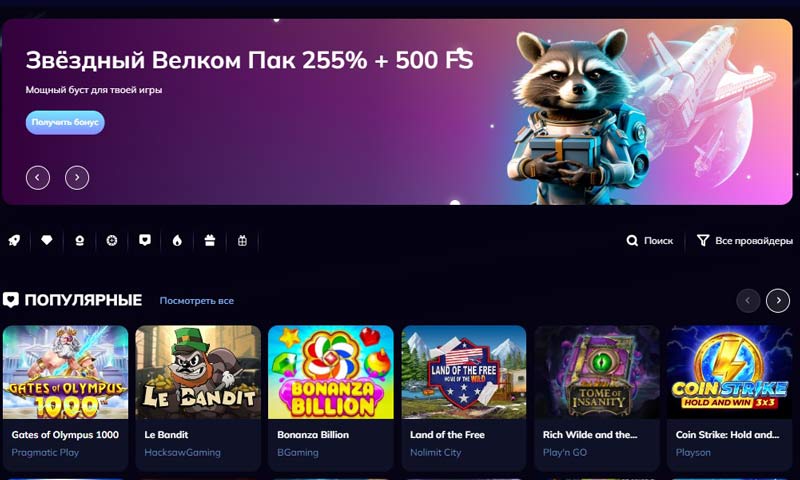Expand the Все провайдеры filter

pyautogui.click(x=745, y=241)
